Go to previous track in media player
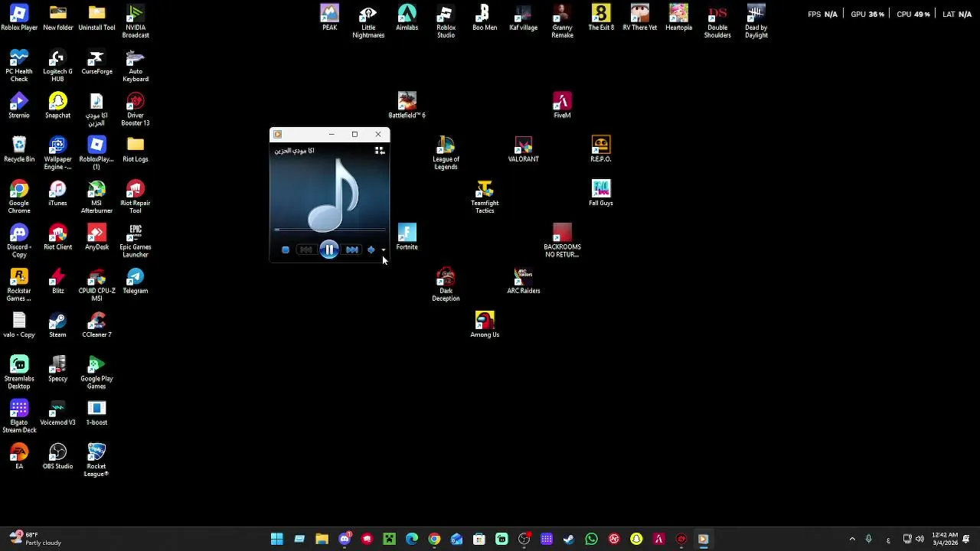This screenshot has height=551, width=980. 306,249
